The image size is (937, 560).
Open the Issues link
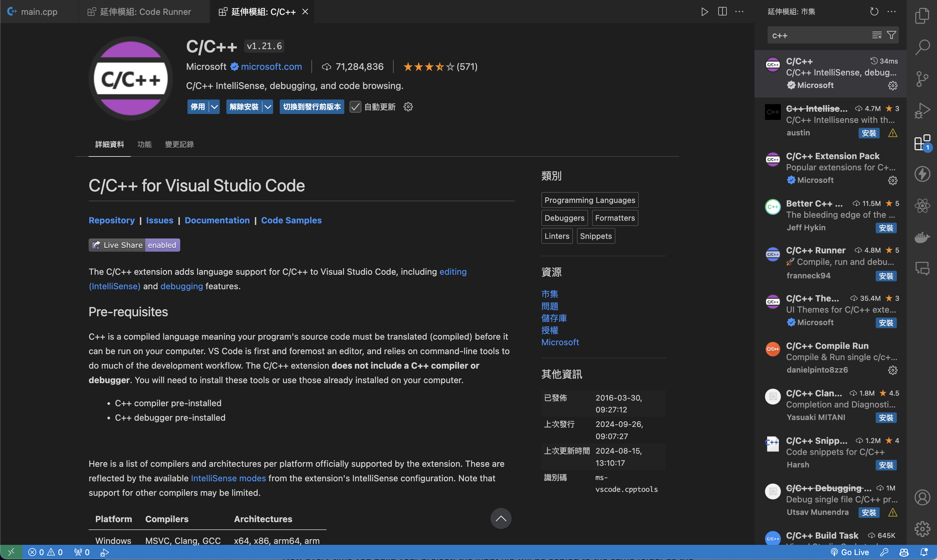(159, 220)
